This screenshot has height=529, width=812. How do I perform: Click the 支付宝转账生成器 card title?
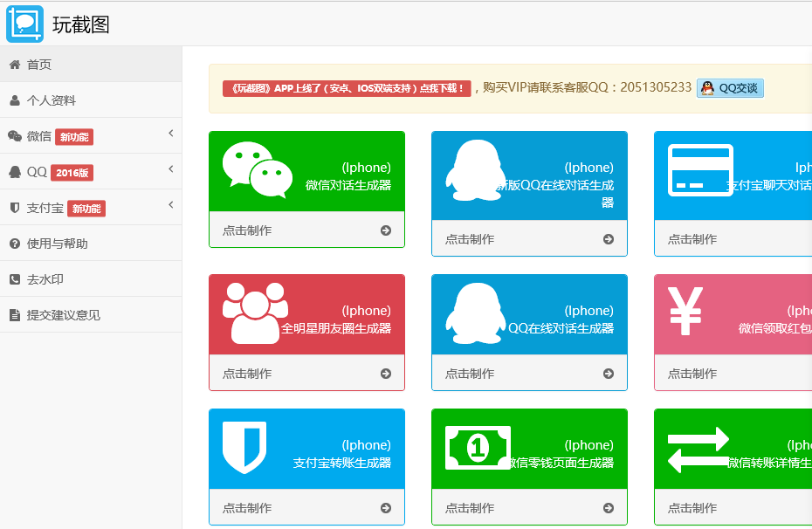pos(341,463)
